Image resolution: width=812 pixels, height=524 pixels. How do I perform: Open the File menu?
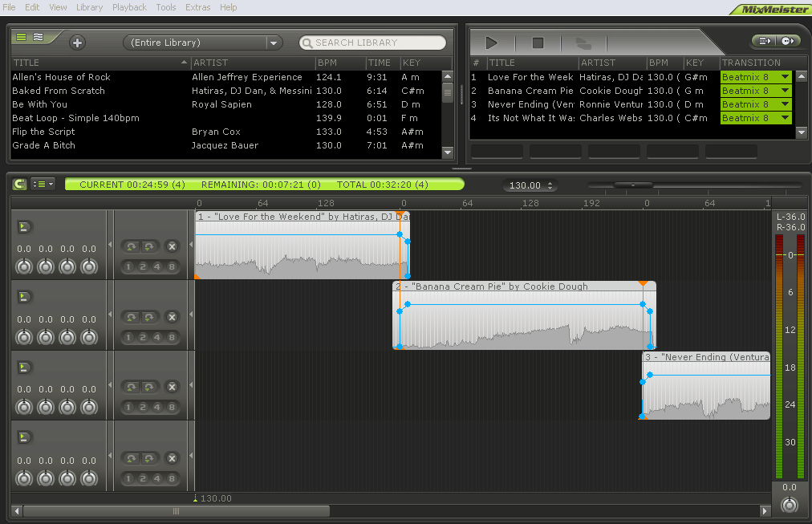[x=10, y=7]
